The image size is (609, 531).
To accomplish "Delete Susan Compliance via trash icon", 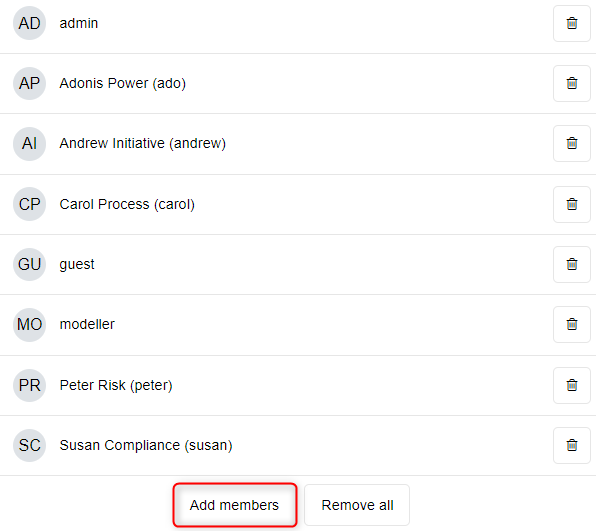I will pyautogui.click(x=572, y=445).
